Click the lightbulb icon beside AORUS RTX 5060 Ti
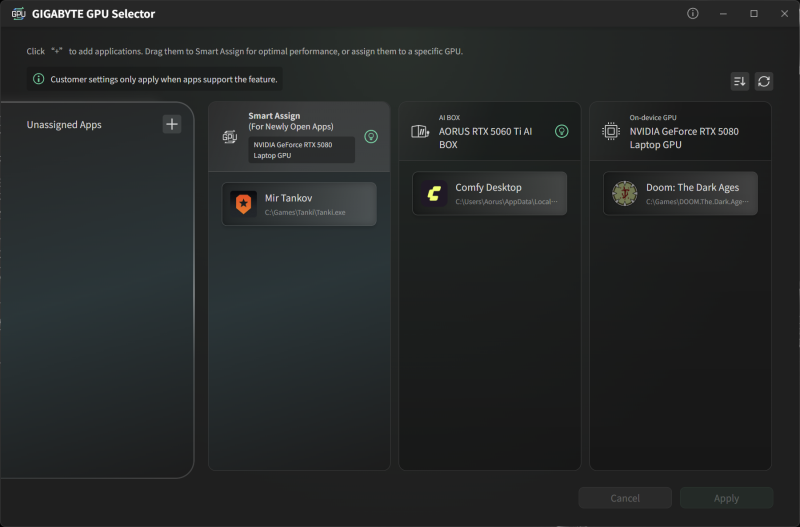 (x=561, y=131)
